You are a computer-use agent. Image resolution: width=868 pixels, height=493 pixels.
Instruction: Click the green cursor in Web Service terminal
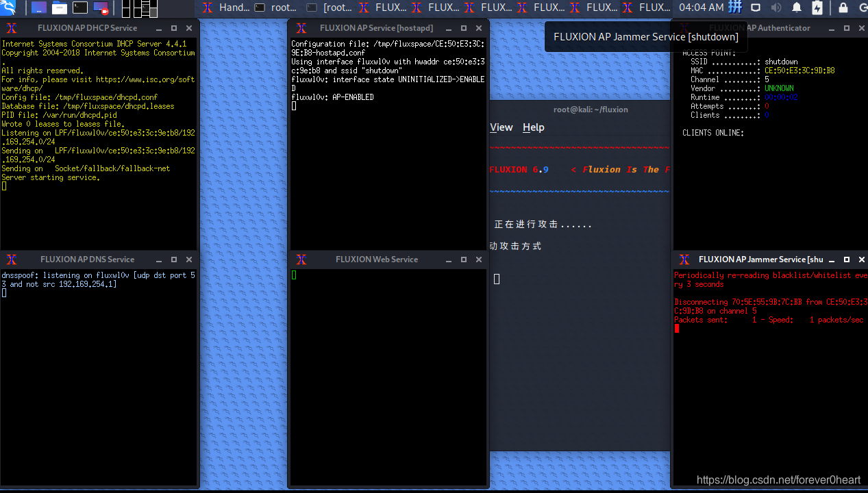tap(294, 275)
